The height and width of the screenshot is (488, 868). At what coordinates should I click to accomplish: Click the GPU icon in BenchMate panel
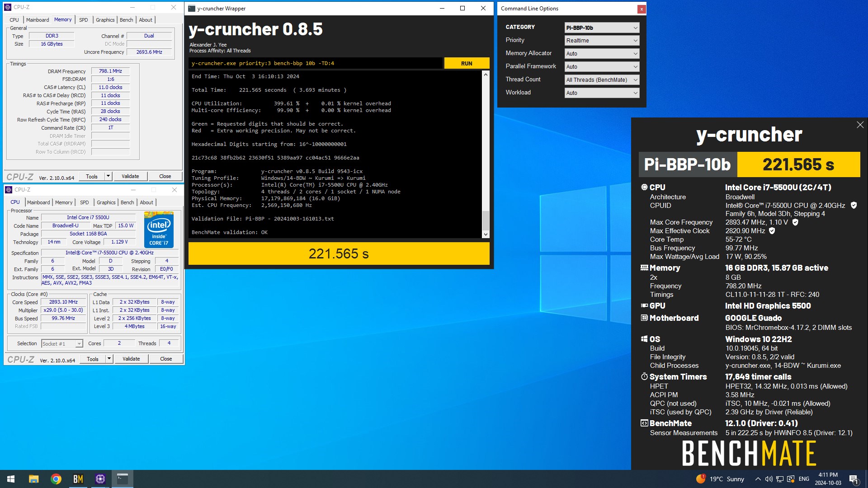(x=644, y=305)
